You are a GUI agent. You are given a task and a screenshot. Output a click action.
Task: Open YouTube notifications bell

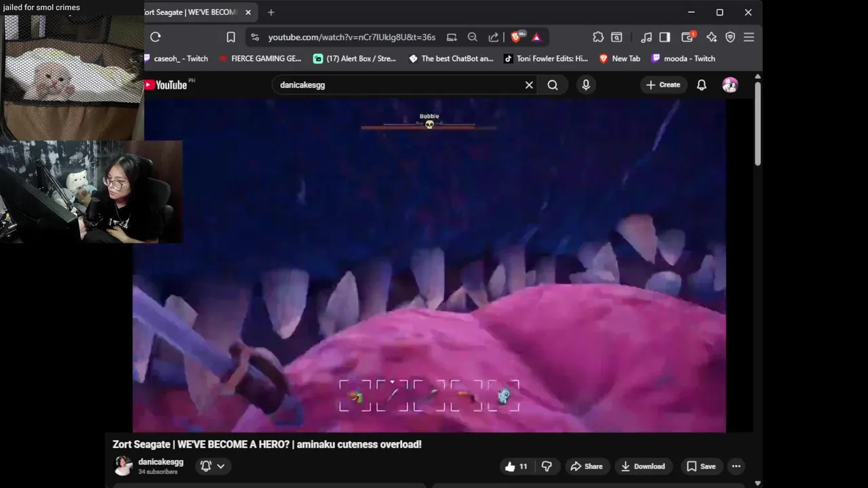point(702,85)
